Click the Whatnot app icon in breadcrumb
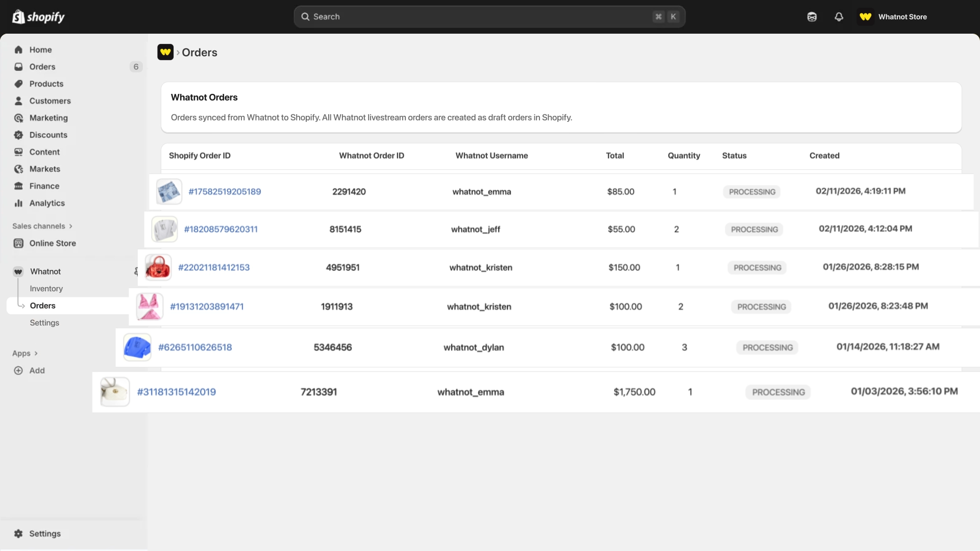The width and height of the screenshot is (980, 551). pyautogui.click(x=165, y=52)
